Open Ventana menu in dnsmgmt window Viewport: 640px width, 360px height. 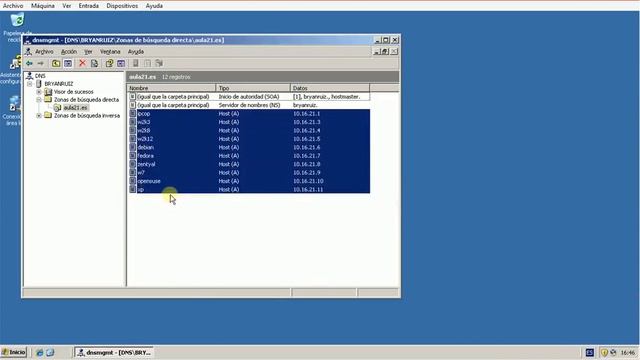110,52
